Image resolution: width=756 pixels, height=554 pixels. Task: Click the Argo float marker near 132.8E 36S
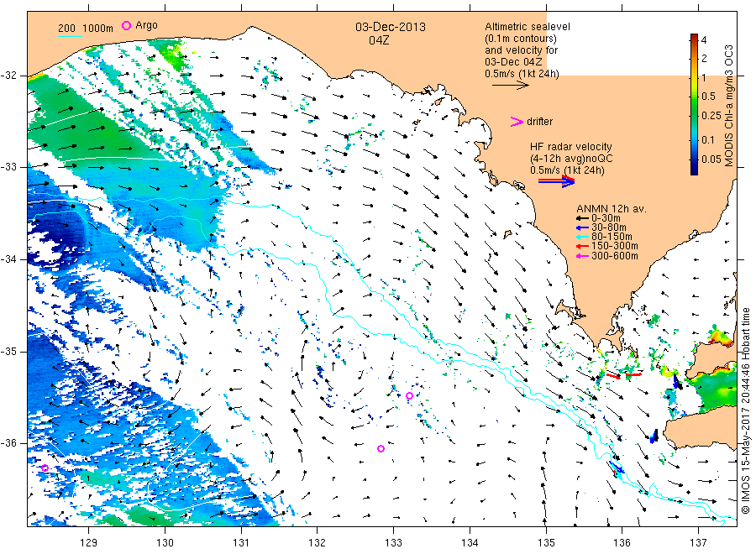pos(381,448)
